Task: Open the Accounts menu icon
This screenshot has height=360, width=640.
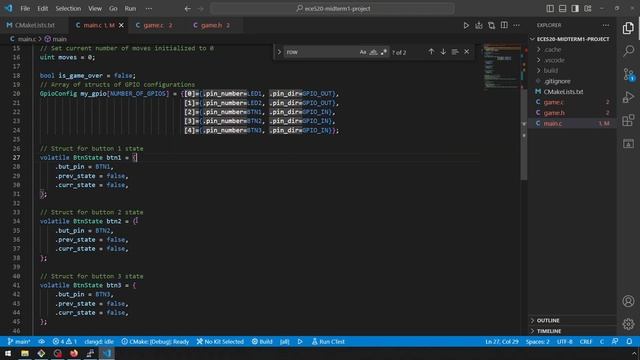Action: pyautogui.click(x=628, y=301)
